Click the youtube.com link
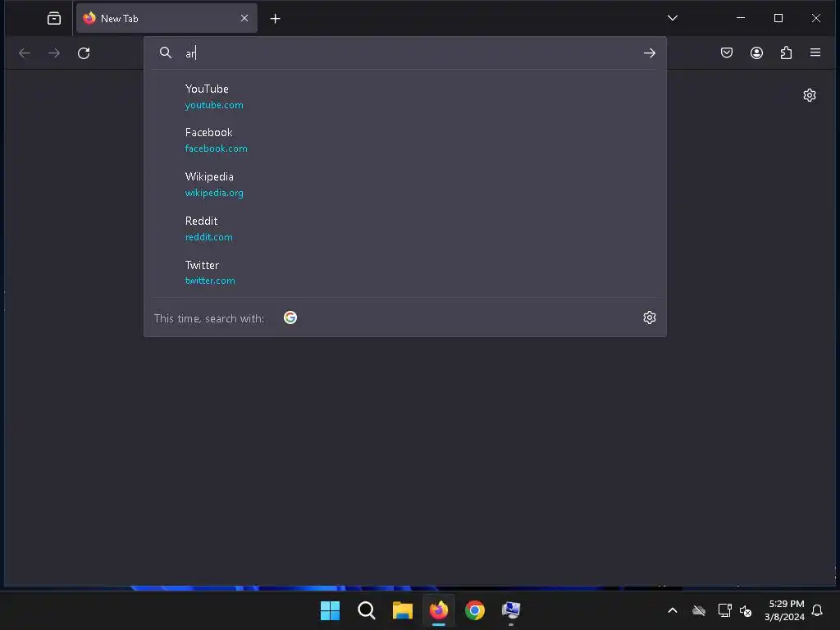Screen dimensions: 840x630 pyautogui.click(x=214, y=106)
